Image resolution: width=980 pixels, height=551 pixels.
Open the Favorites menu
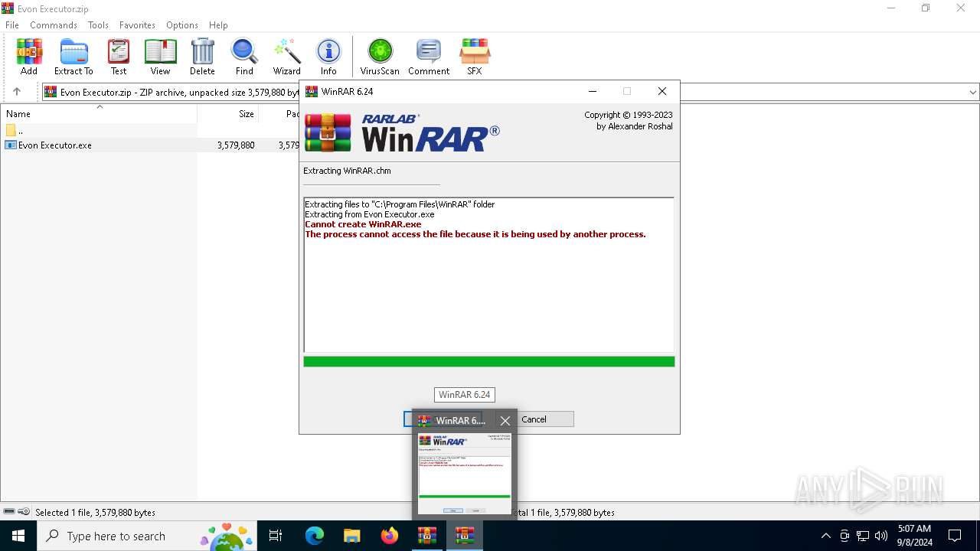[137, 25]
